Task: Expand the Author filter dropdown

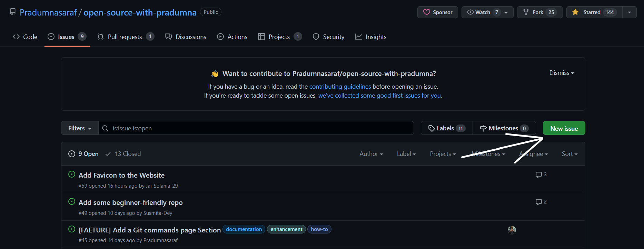Action: pyautogui.click(x=371, y=154)
